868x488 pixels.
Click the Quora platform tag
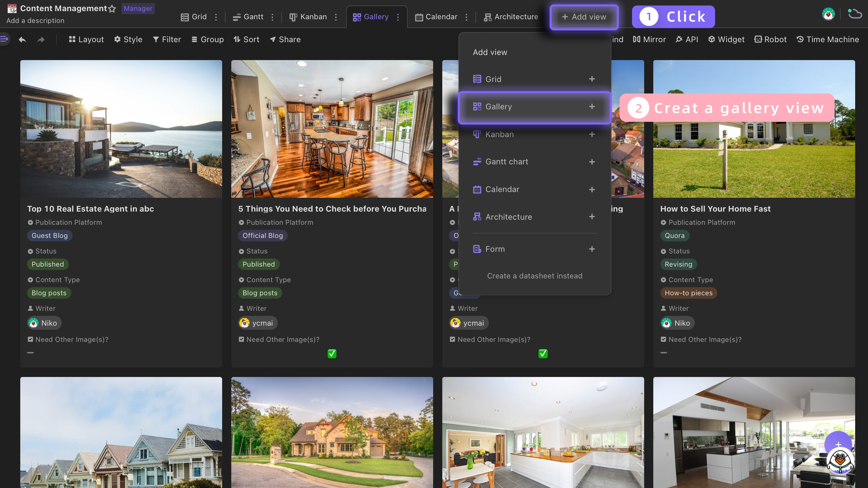(675, 236)
